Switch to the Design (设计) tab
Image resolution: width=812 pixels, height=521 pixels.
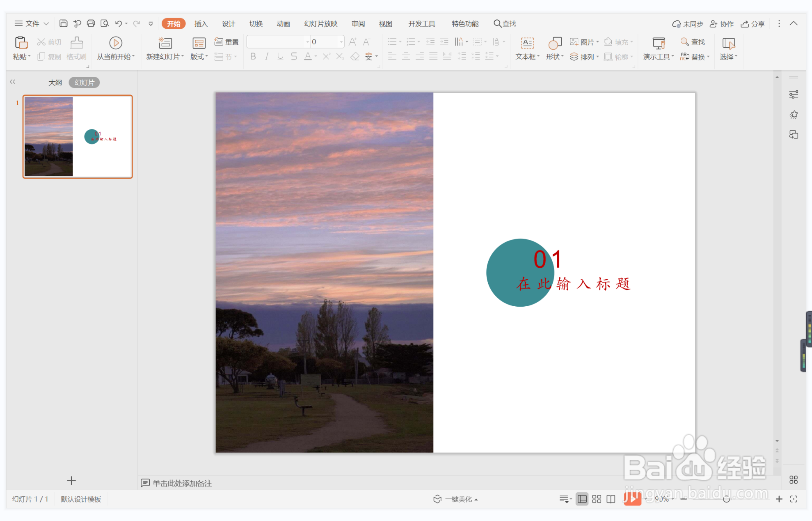coord(228,24)
